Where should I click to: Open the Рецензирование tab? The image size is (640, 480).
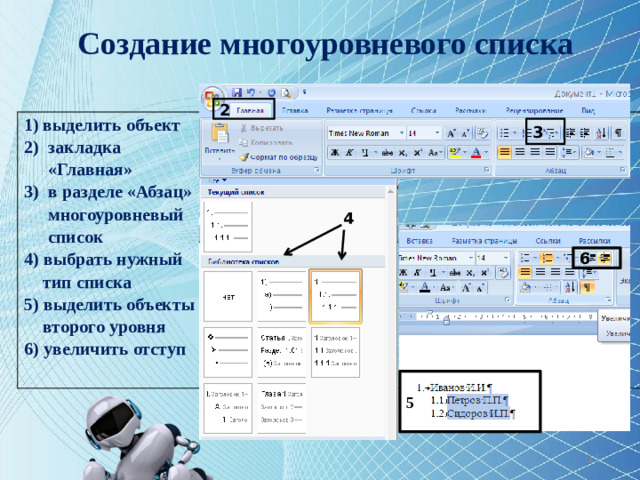[x=534, y=111]
